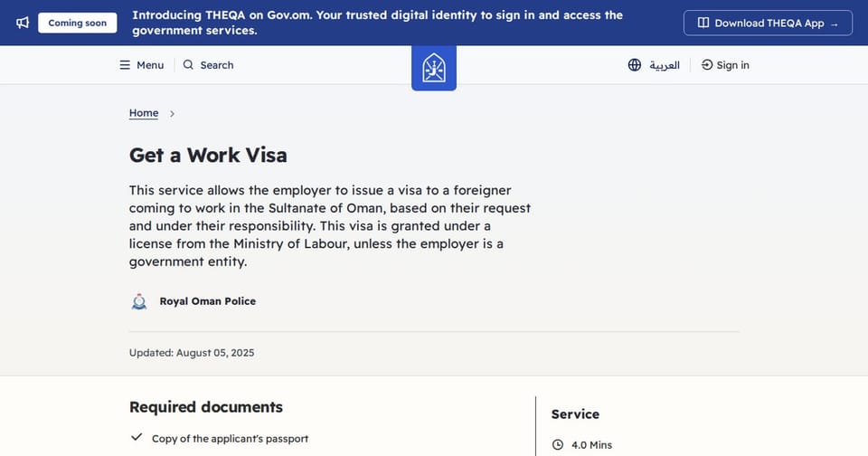Click the megaphone announcement icon
This screenshot has width=868, height=456.
pos(22,23)
